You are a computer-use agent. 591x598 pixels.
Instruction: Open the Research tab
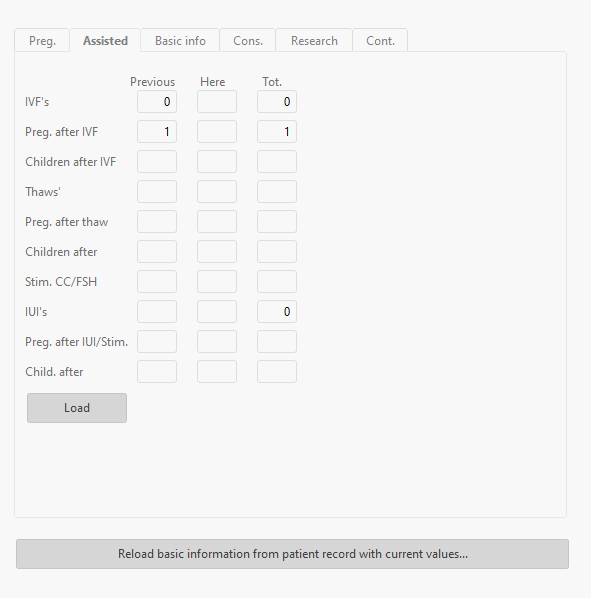pyautogui.click(x=314, y=40)
